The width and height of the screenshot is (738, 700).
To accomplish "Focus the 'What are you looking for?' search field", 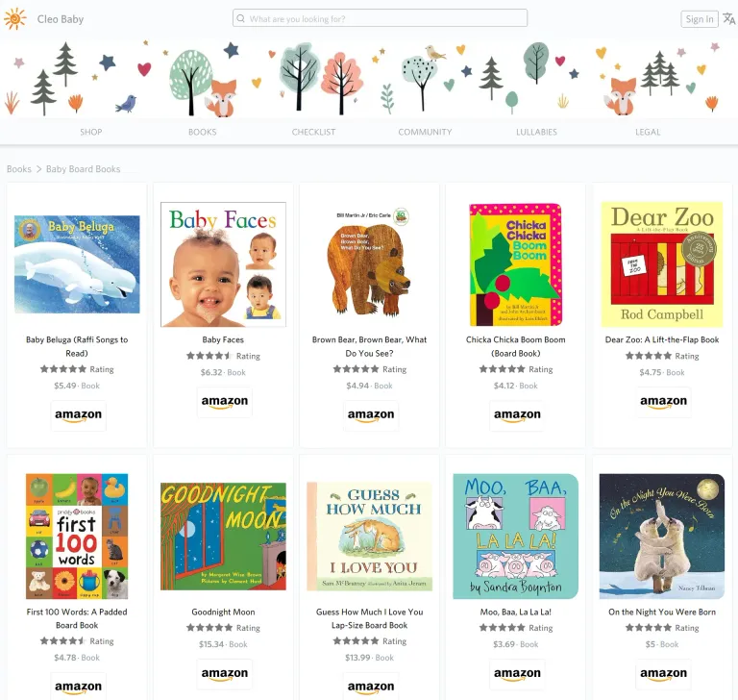I will click(380, 18).
